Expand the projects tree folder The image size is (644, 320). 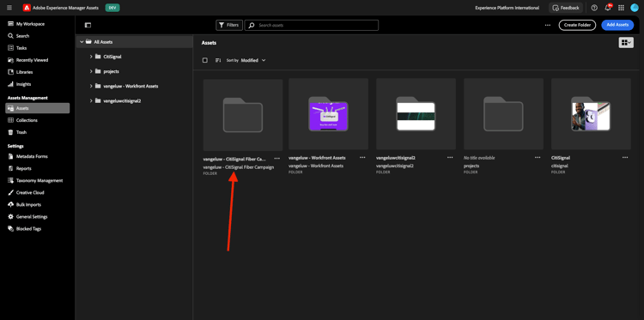click(x=91, y=71)
